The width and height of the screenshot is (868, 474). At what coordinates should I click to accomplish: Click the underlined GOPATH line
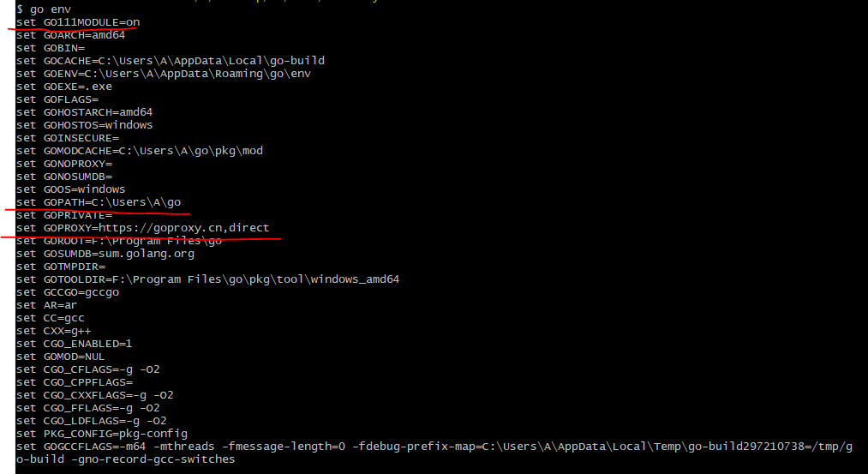98,201
